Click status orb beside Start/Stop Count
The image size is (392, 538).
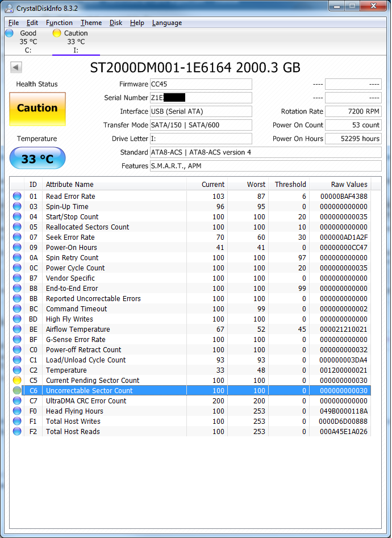point(17,217)
